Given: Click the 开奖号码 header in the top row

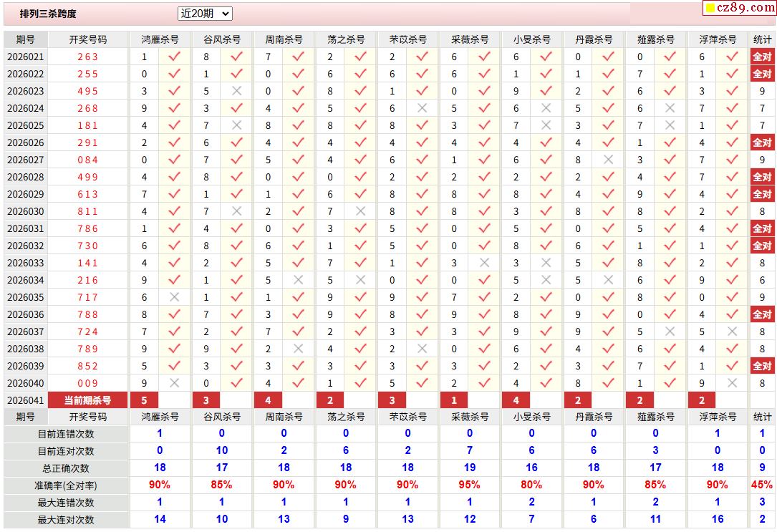Looking at the screenshot, I should point(87,39).
